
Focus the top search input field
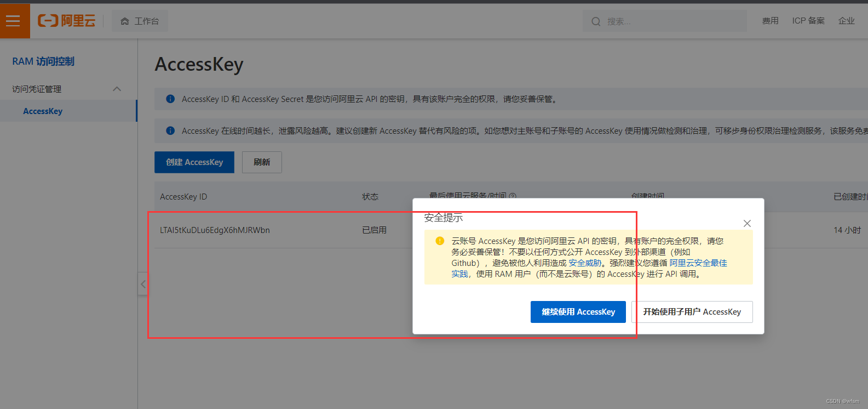point(665,21)
